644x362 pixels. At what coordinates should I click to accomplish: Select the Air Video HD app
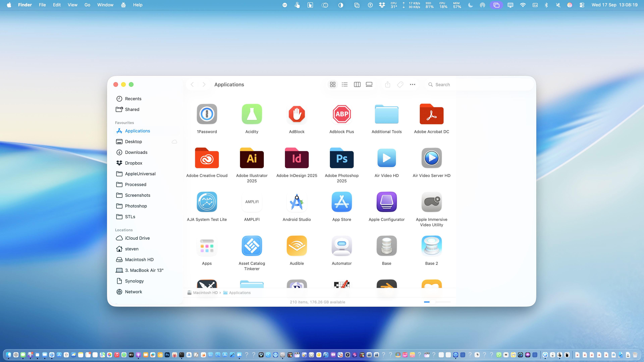tap(387, 158)
